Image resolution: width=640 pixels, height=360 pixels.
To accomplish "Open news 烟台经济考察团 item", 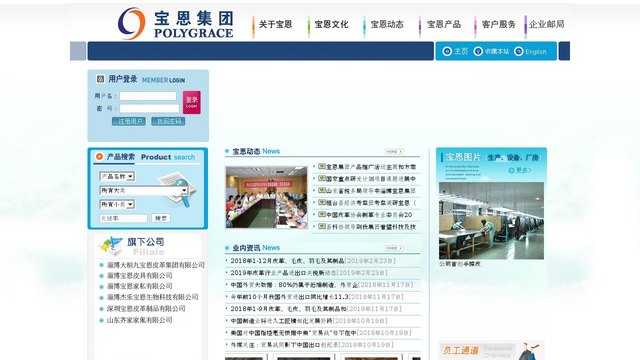I will pyautogui.click(x=371, y=202).
